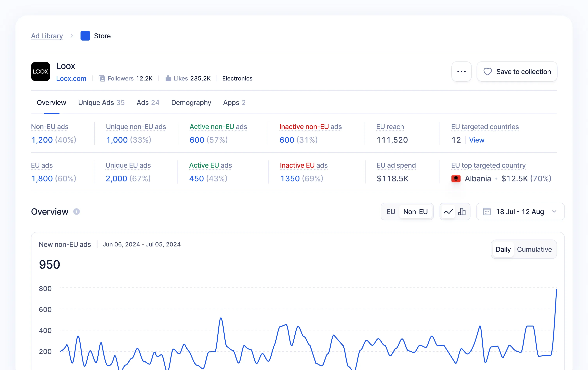The width and height of the screenshot is (588, 370).
Task: Click the Unique non-EU ads label
Action: (136, 127)
